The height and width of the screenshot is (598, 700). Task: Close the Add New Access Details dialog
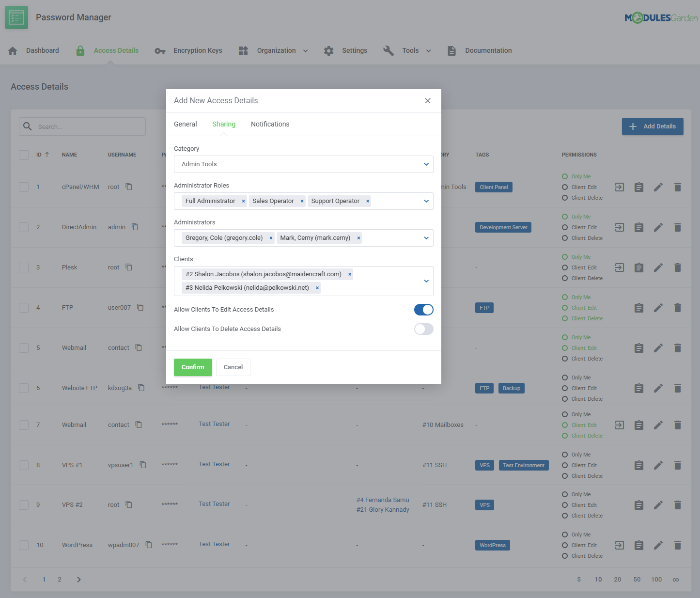428,101
